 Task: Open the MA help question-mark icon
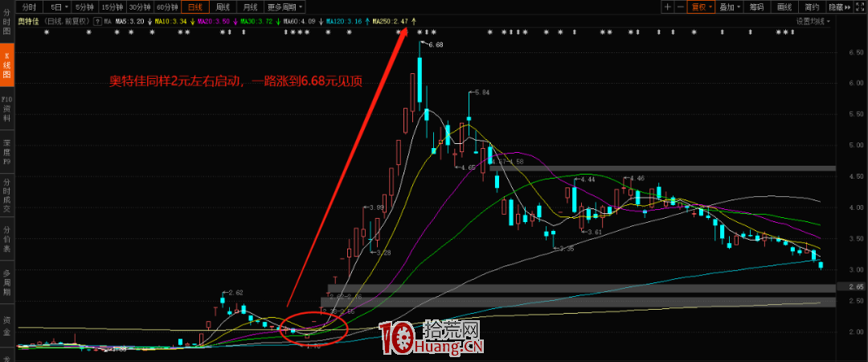pos(98,22)
